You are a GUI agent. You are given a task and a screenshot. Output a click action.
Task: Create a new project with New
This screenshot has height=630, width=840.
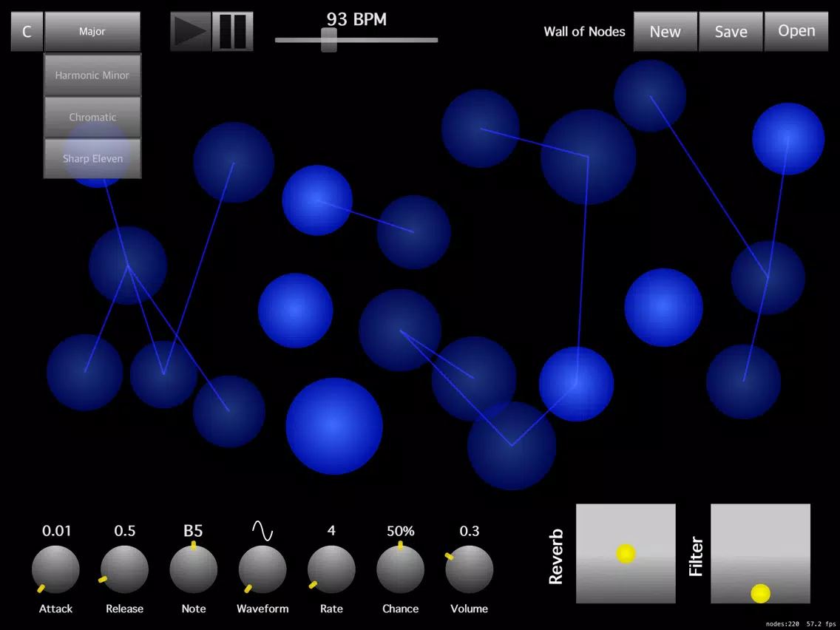pos(665,32)
